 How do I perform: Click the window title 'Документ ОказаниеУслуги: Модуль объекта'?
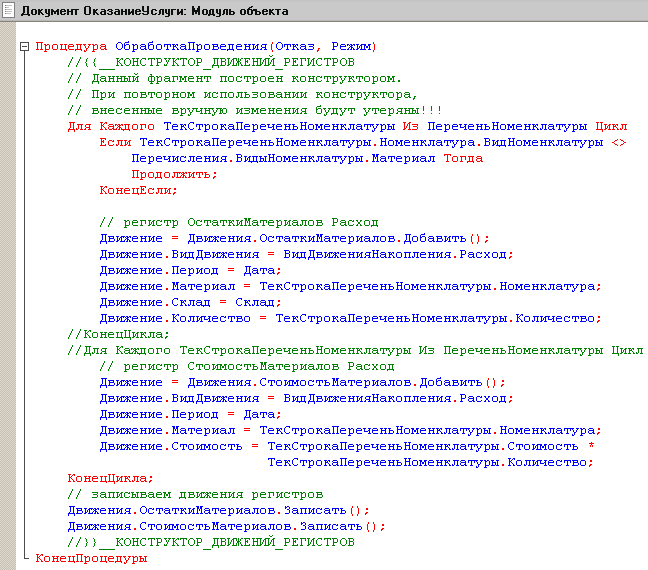155,11
